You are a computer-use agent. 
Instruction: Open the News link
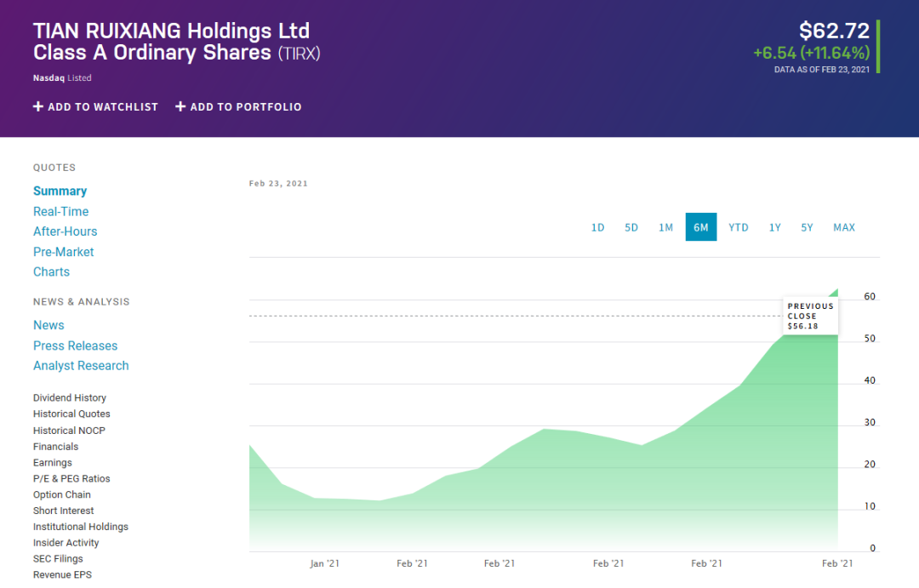click(x=49, y=325)
